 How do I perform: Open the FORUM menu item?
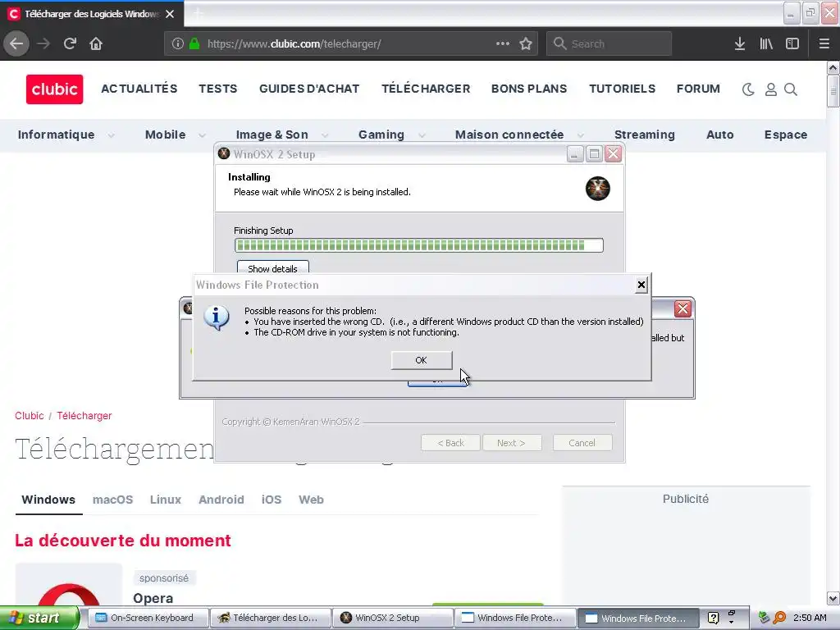click(x=698, y=89)
